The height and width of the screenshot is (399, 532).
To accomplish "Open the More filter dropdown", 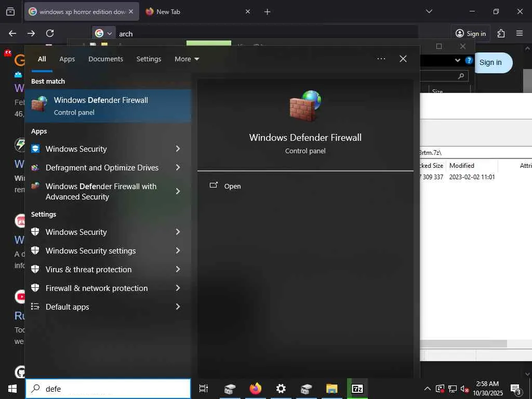I will [x=187, y=59].
